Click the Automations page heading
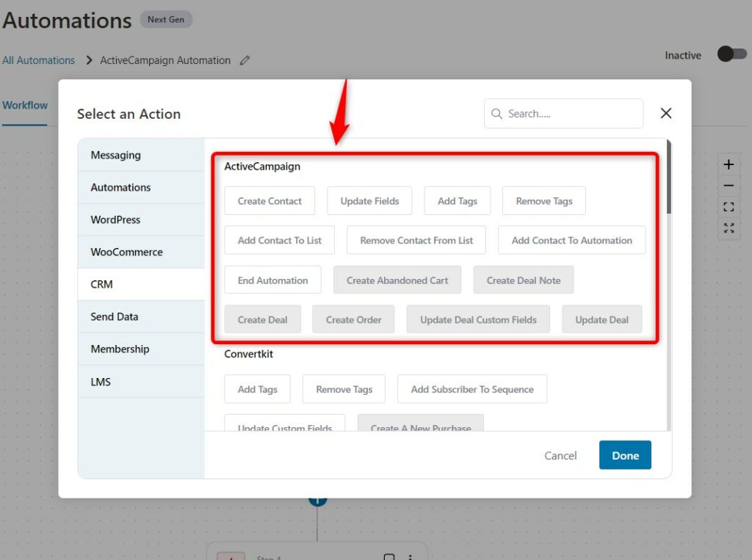Image resolution: width=752 pixels, height=560 pixels. point(67,21)
